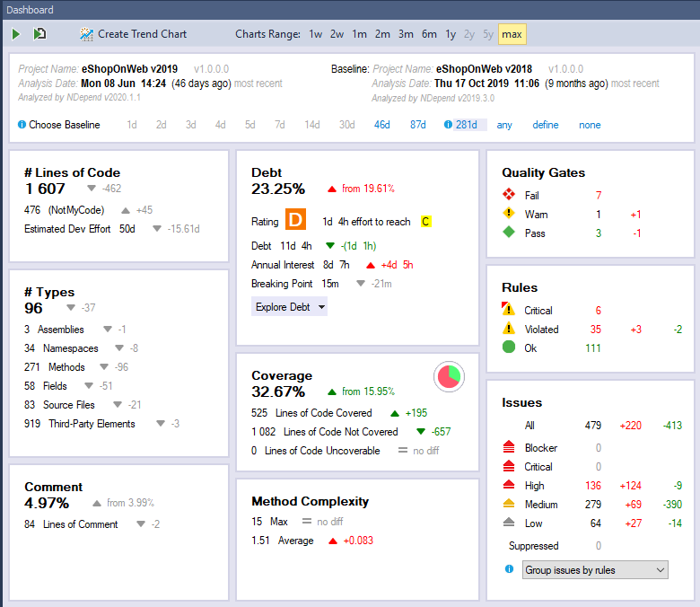Select the max charts range option

coord(512,34)
